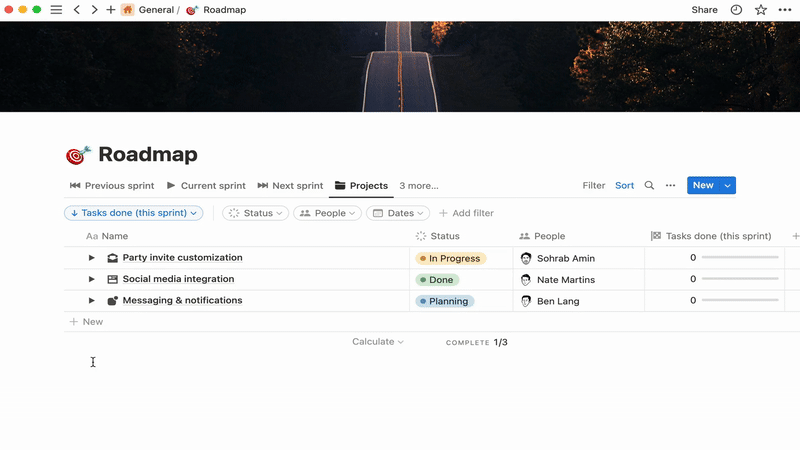Open Tasks done (this sprint) sort pill
This screenshot has height=450, width=800.
click(x=134, y=213)
